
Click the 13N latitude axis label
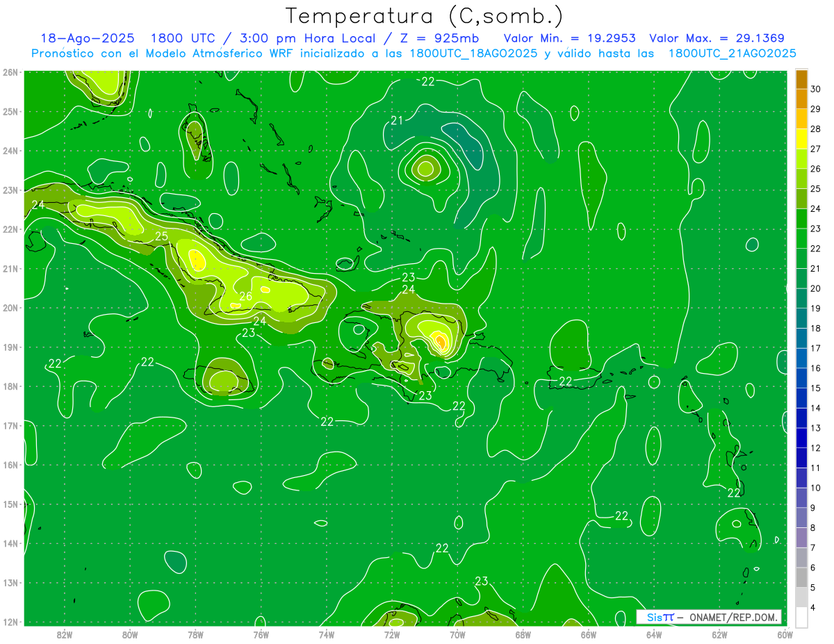click(10, 582)
